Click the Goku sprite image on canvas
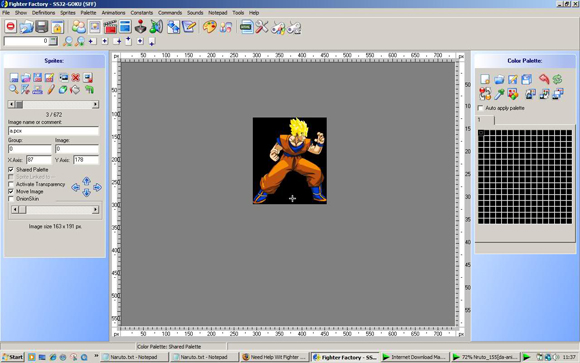The image size is (580, 363). 290,161
